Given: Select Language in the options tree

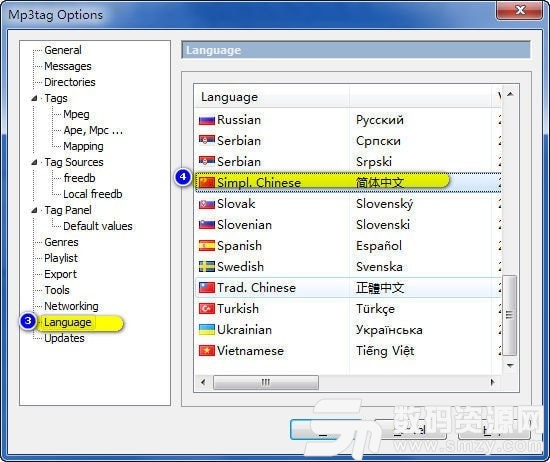Looking at the screenshot, I should (68, 322).
